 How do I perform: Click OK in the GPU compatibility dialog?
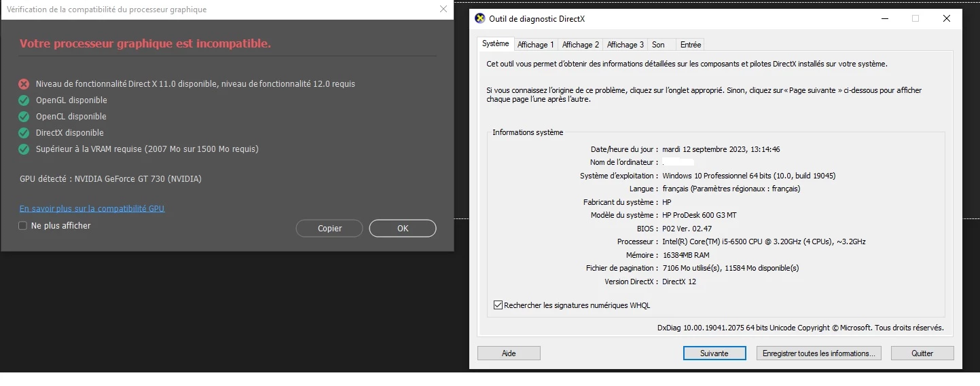click(x=403, y=229)
